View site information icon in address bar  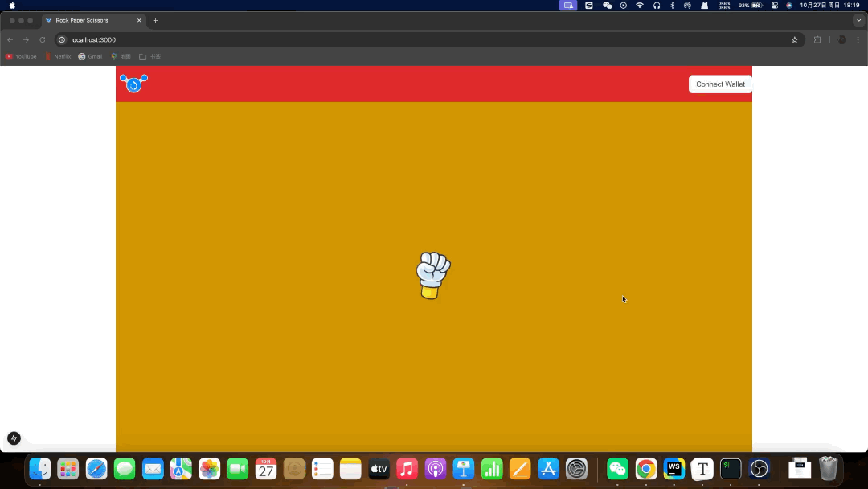pyautogui.click(x=62, y=40)
